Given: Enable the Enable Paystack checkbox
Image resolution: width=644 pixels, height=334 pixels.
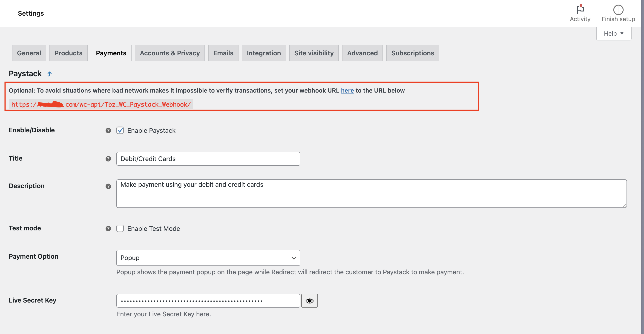Looking at the screenshot, I should (120, 130).
